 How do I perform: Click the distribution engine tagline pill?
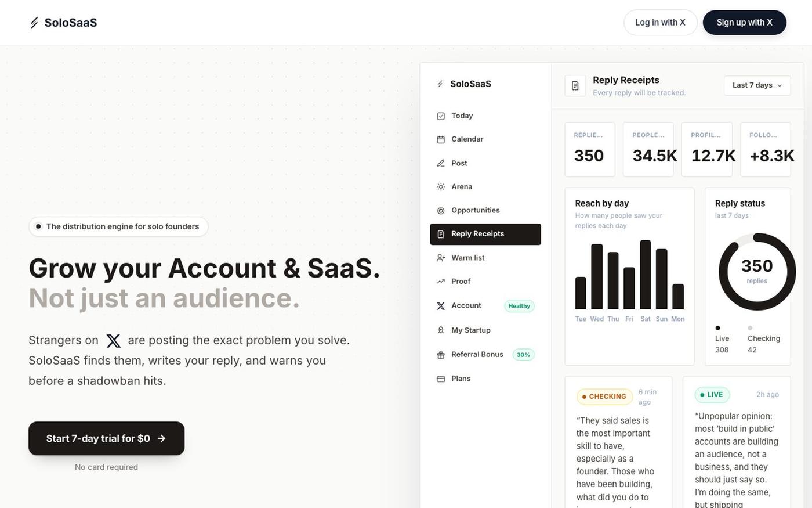point(118,226)
